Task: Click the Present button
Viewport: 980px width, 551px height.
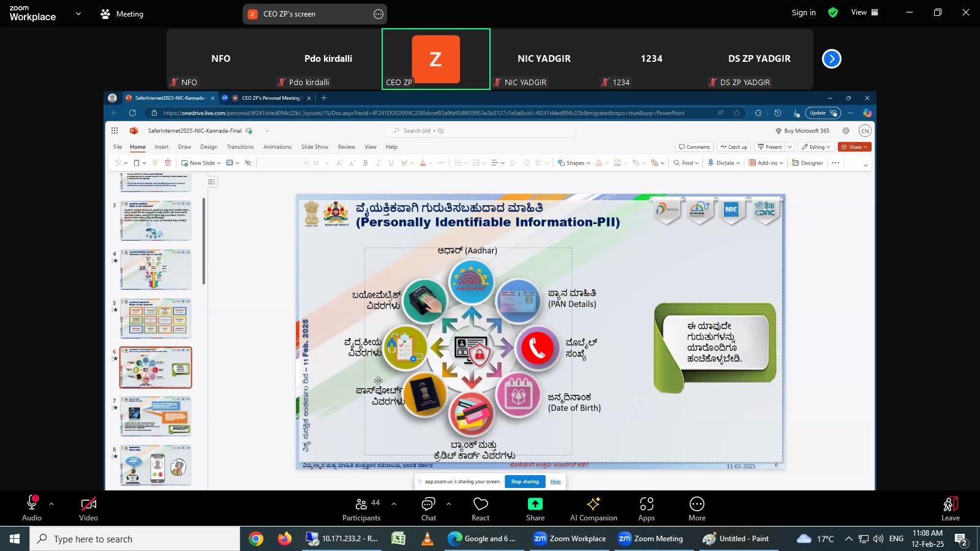Action: click(769, 147)
